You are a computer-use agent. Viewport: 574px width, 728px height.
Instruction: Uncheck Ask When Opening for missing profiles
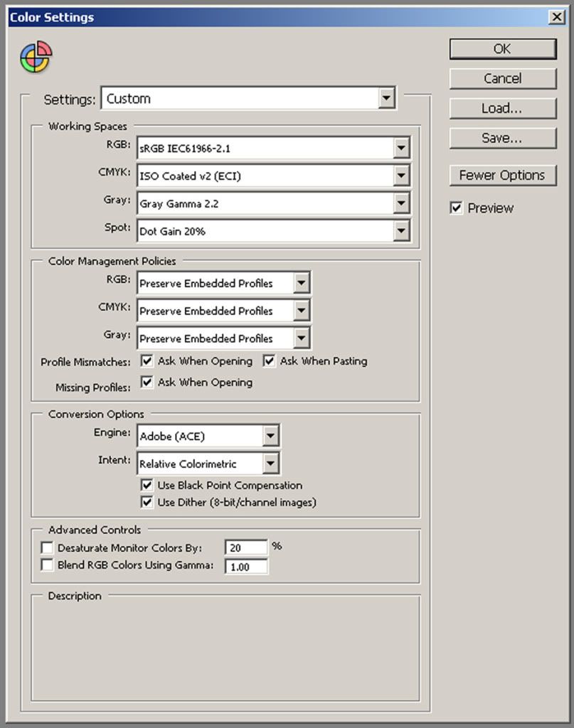coord(147,382)
